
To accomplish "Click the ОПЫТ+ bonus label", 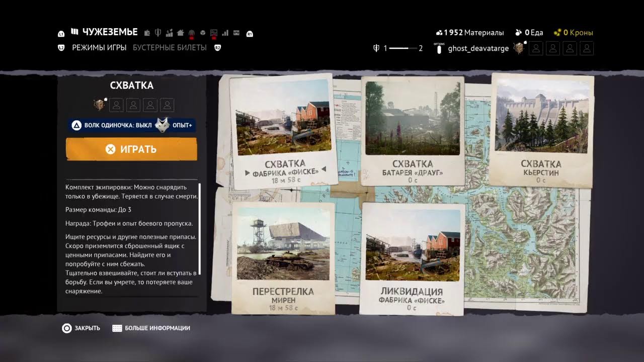I will click(183, 125).
